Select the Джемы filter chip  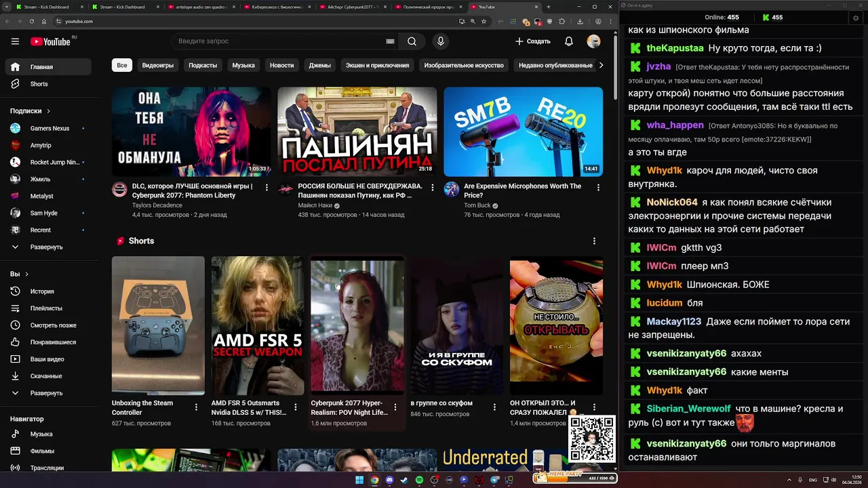[x=320, y=66]
